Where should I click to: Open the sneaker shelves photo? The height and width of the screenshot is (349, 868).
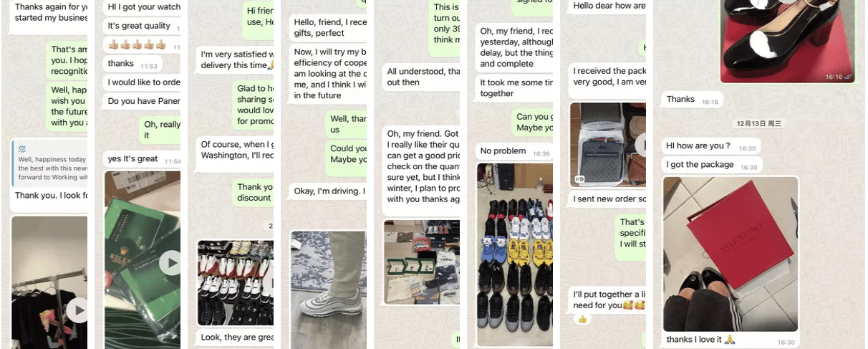tap(235, 283)
